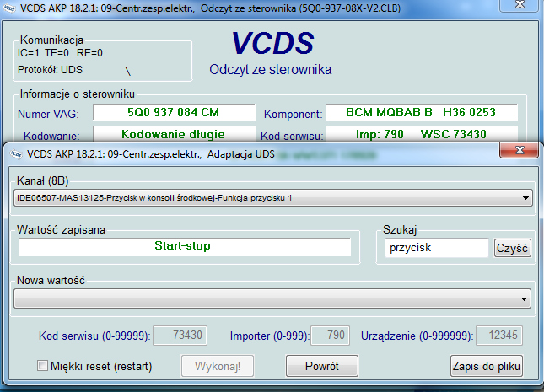Click the Odczyt ze sterownika heading
Viewport: 544px width, 392px height.
[270, 70]
